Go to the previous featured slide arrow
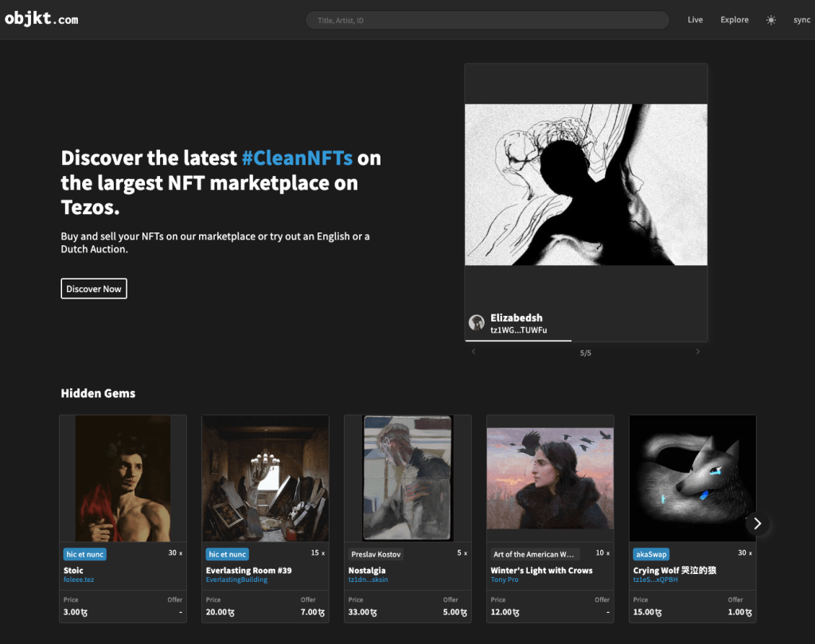The height and width of the screenshot is (644, 815). pyautogui.click(x=474, y=352)
